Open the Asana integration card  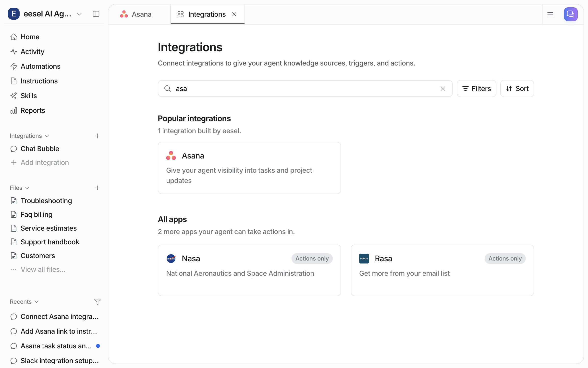(x=249, y=168)
